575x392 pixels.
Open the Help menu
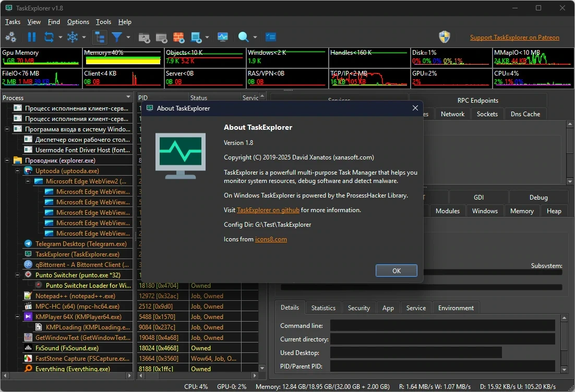(125, 22)
